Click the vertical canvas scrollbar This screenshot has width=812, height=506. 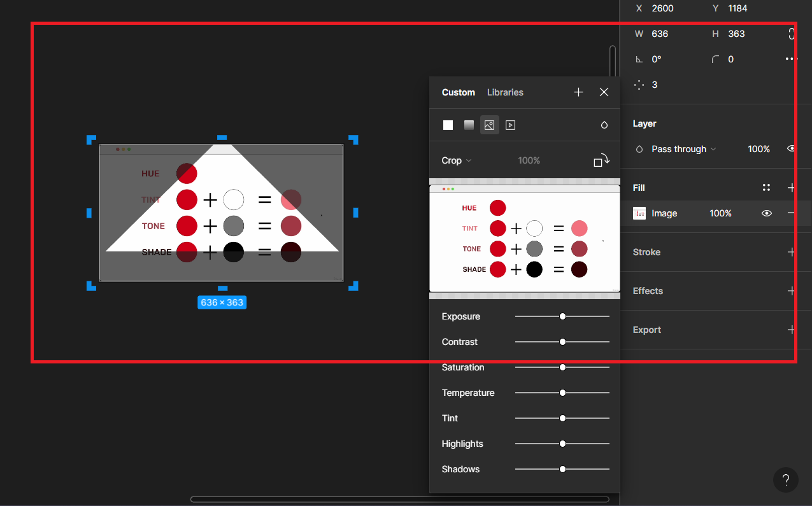(613, 61)
